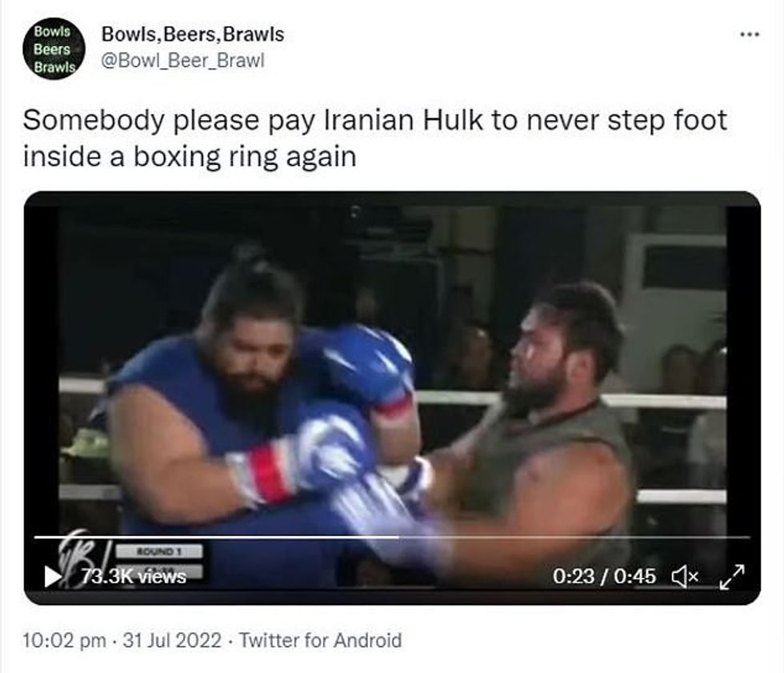Click the 31 Jul 2022 date
The width and height of the screenshot is (784, 673).
[x=171, y=640]
